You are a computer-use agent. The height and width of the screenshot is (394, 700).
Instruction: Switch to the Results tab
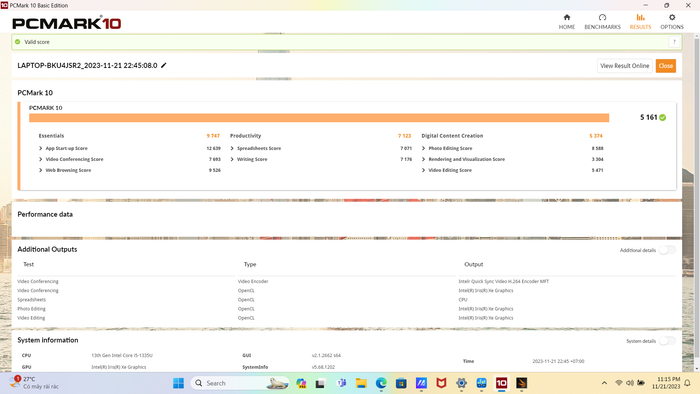640,21
